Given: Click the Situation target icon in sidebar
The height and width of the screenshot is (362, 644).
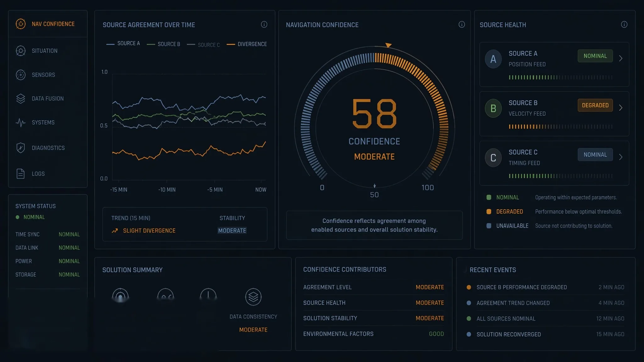Looking at the screenshot, I should click(20, 51).
